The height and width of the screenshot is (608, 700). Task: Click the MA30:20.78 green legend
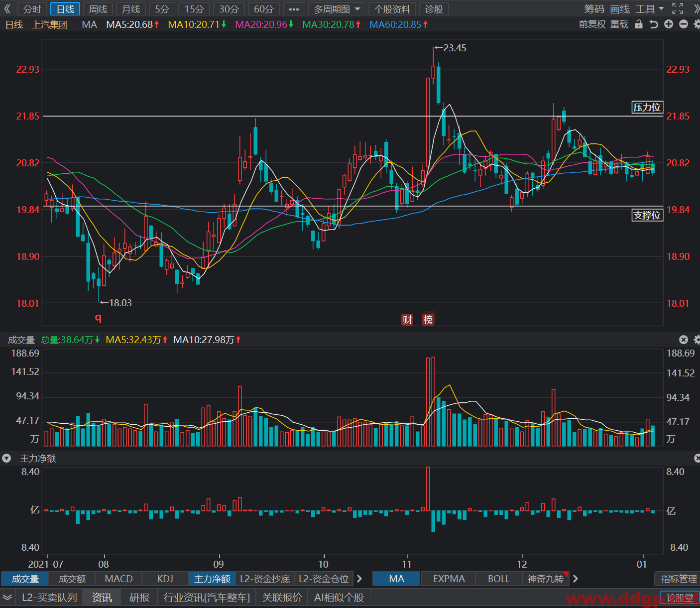332,24
